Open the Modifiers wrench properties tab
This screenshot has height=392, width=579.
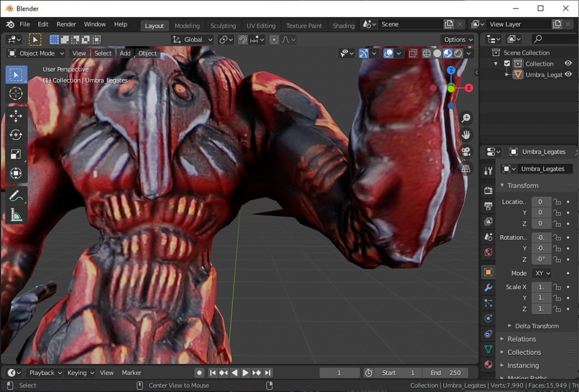pos(489,288)
